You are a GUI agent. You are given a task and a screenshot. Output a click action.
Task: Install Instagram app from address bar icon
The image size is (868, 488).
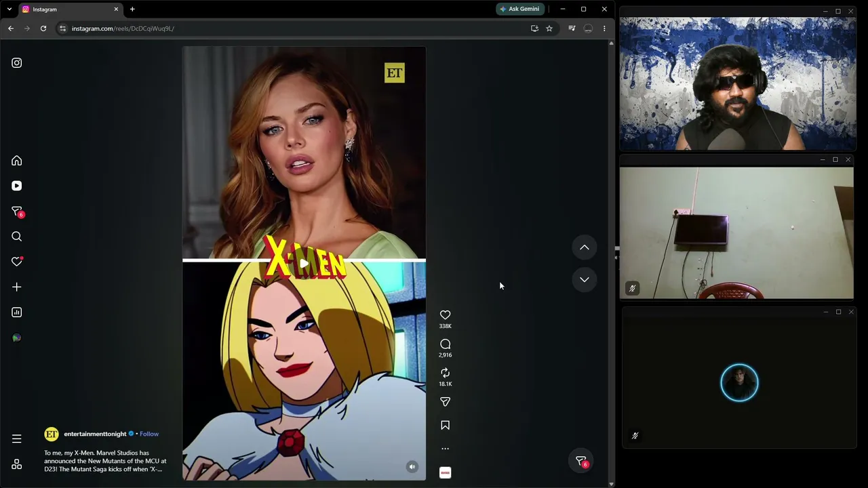pos(534,28)
